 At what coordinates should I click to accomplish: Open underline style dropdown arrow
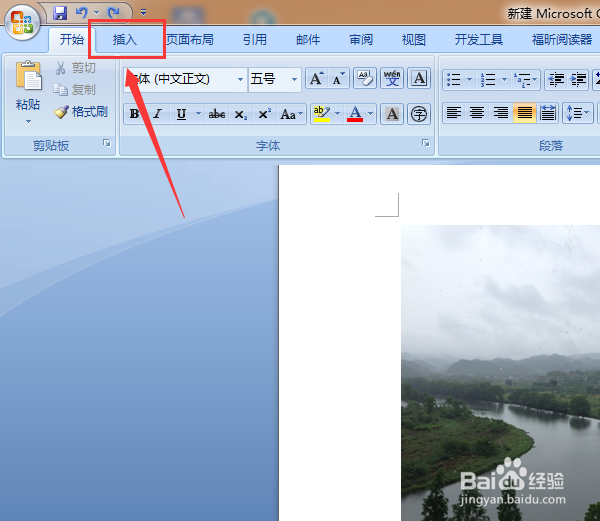(198, 113)
